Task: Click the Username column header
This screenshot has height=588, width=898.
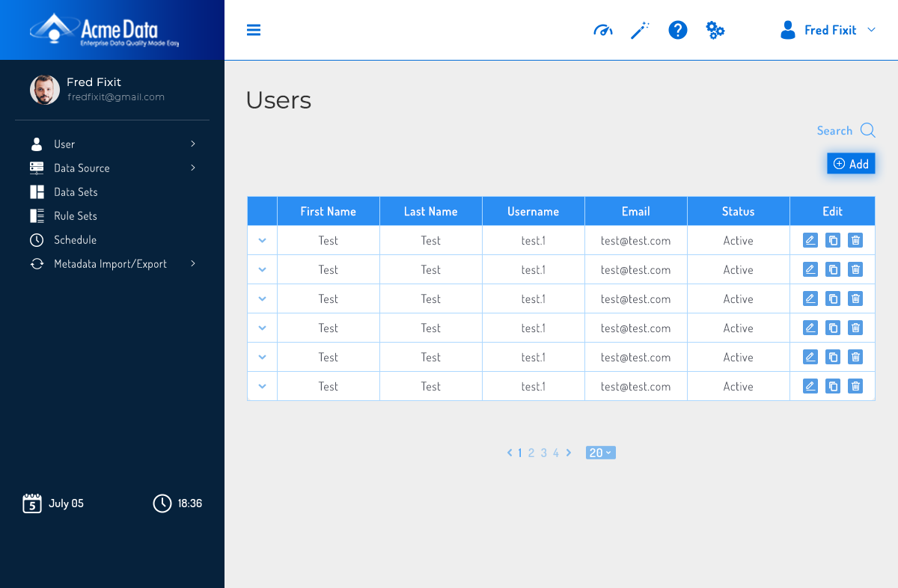Action: [534, 211]
